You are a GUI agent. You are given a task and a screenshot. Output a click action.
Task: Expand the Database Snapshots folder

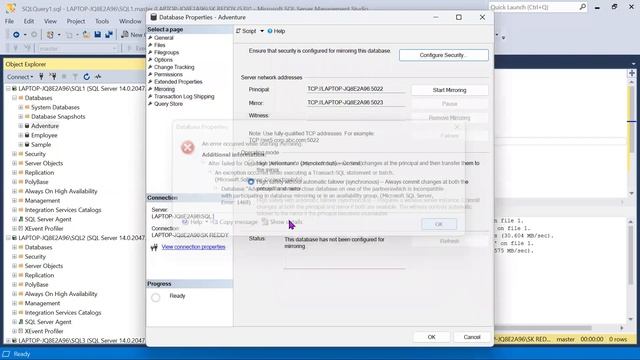coord(20,116)
